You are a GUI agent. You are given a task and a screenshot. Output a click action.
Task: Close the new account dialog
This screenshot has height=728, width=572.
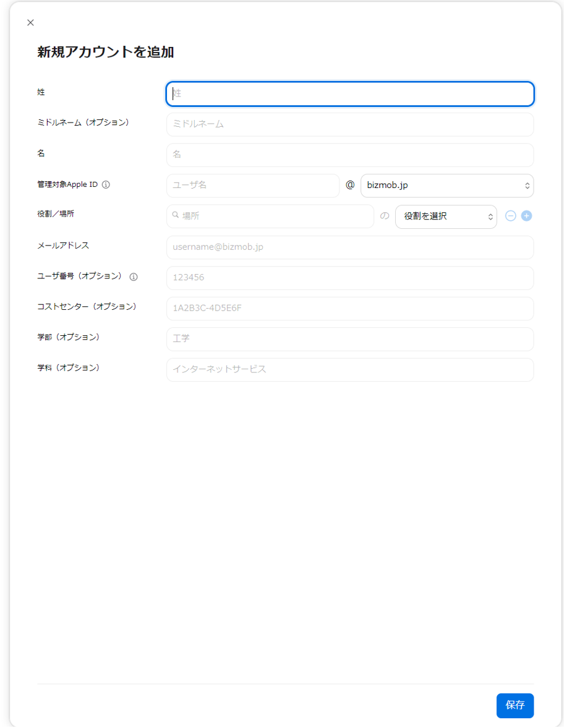(30, 23)
